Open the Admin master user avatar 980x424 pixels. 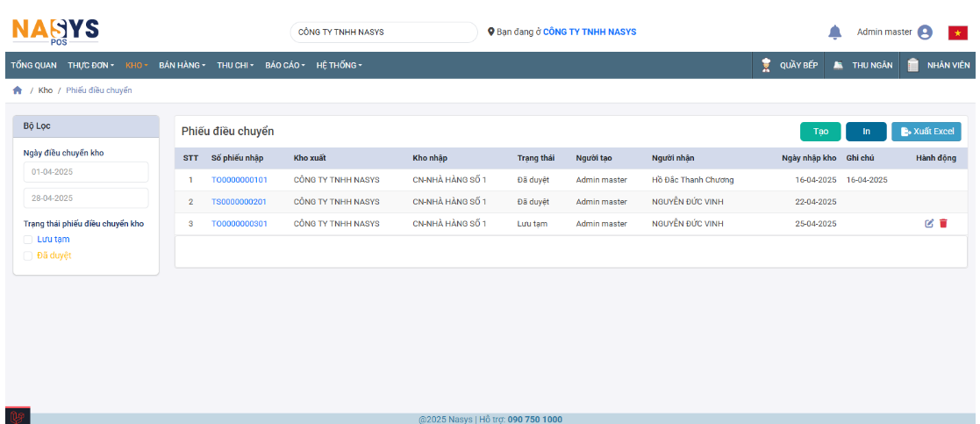point(925,32)
